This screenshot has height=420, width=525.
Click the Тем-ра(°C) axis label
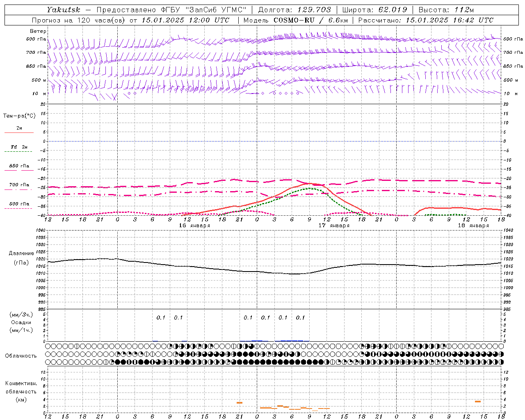(19, 116)
